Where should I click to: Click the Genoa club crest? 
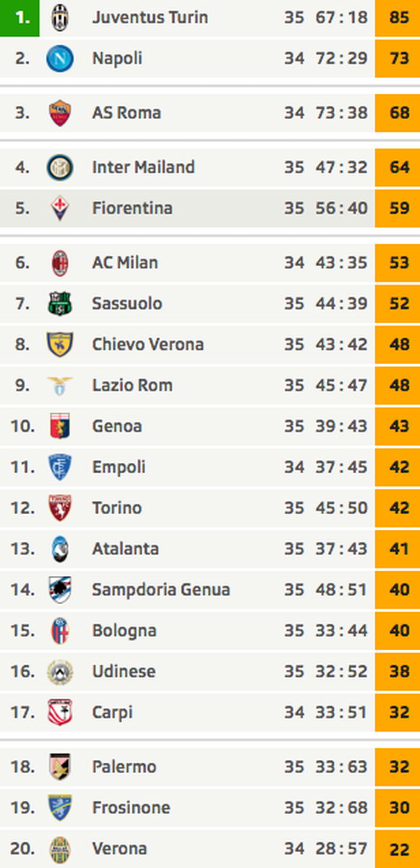tap(60, 427)
